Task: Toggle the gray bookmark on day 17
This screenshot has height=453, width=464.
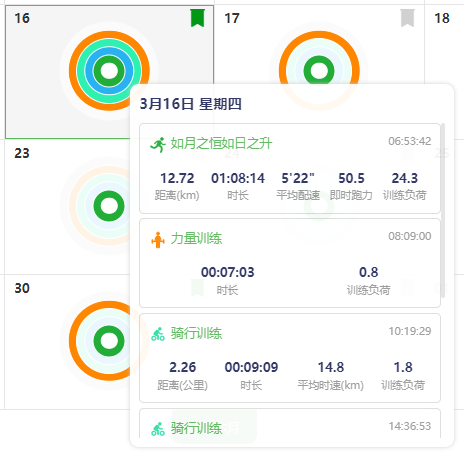Action: pos(407,18)
